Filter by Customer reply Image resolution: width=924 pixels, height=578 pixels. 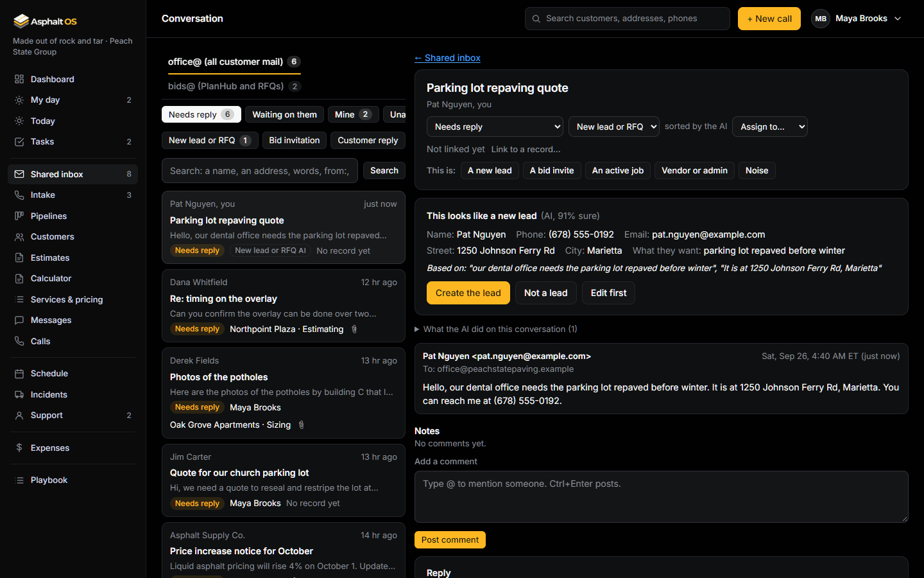(x=368, y=140)
